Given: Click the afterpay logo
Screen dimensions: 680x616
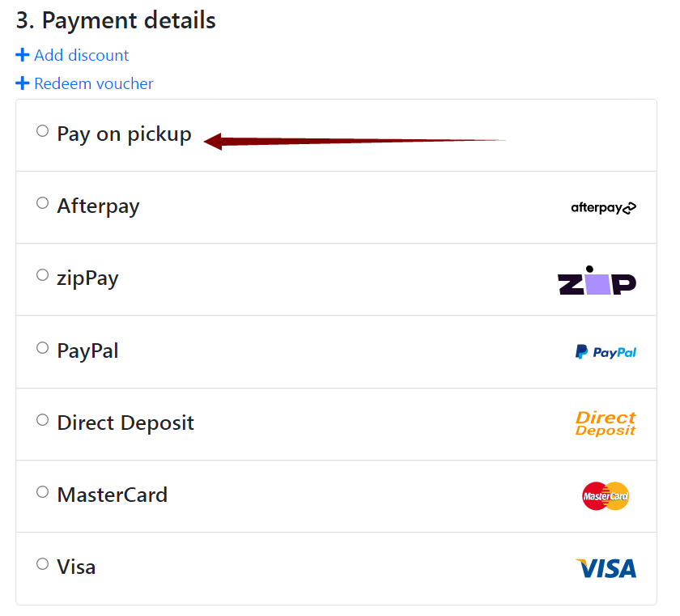Looking at the screenshot, I should tap(603, 208).
